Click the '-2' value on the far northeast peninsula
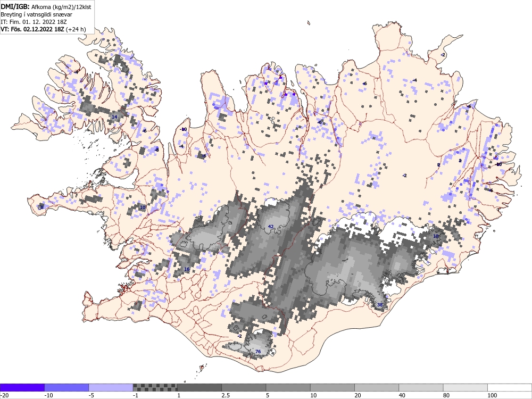The height and width of the screenshot is (399, 532). pos(443,55)
